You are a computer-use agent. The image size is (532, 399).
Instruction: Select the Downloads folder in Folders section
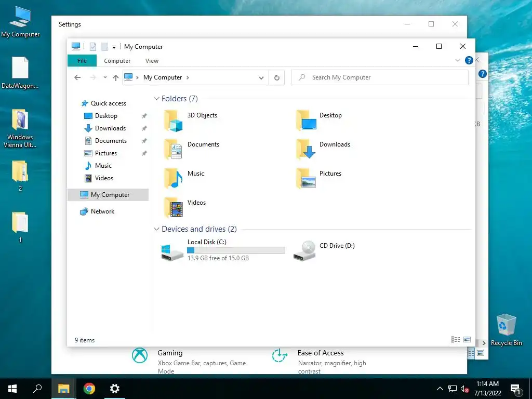323,149
